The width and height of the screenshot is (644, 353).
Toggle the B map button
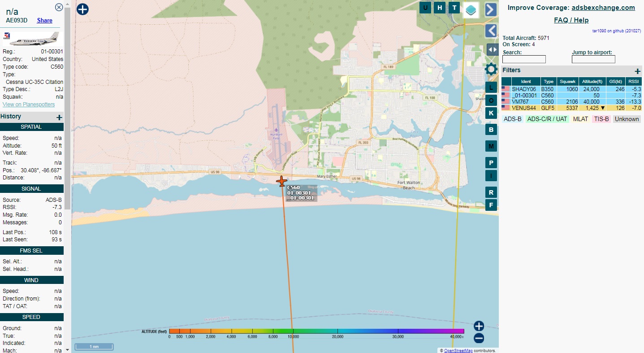click(x=491, y=130)
